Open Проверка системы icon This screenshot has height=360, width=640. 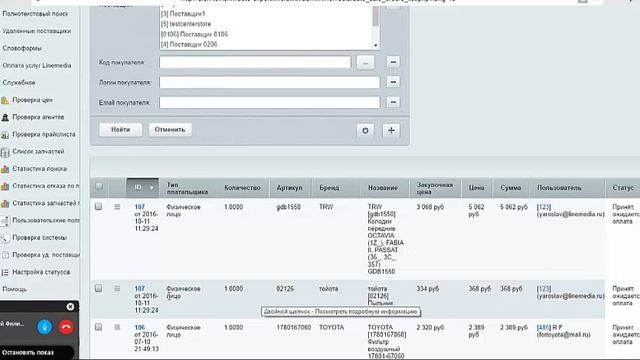(5, 238)
